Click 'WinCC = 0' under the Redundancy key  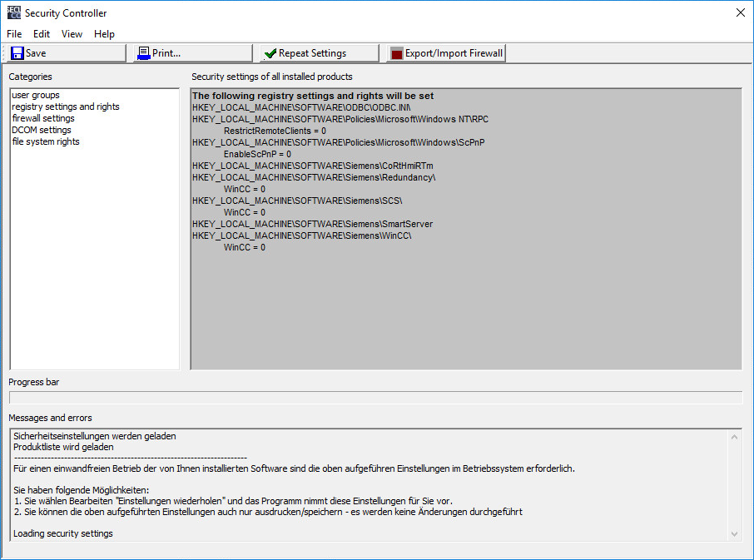pos(245,189)
